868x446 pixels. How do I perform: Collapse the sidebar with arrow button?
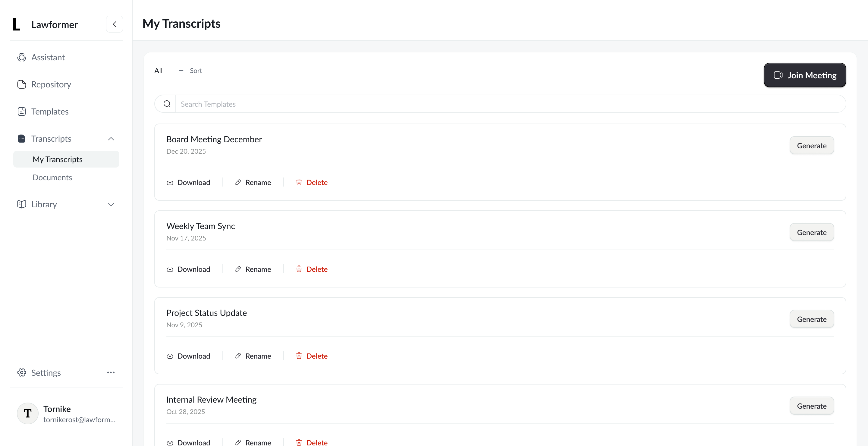click(x=115, y=24)
